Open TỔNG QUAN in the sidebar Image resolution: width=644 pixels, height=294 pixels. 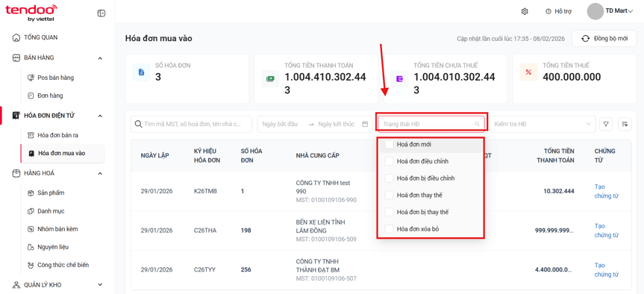[x=40, y=37]
